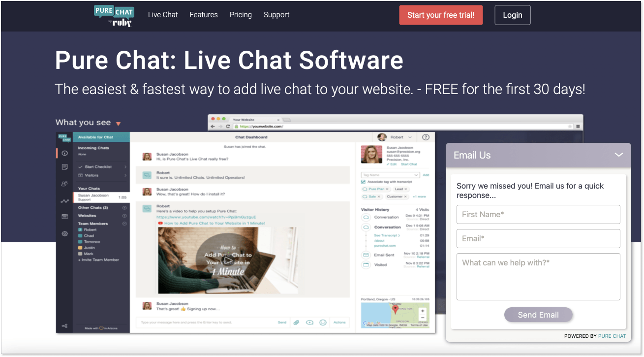The width and height of the screenshot is (644, 357).
Task: Show +1 more tags
Action: point(419,196)
